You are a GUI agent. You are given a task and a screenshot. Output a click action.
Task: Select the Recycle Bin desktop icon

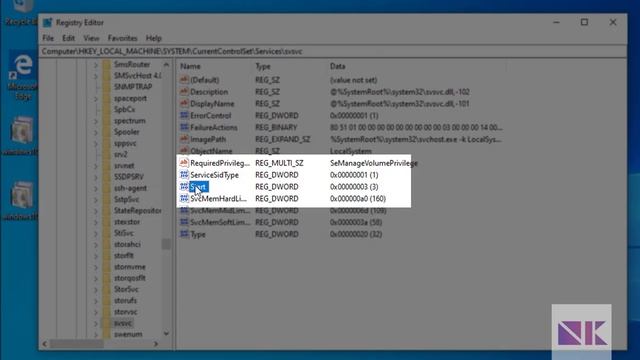pyautogui.click(x=22, y=12)
